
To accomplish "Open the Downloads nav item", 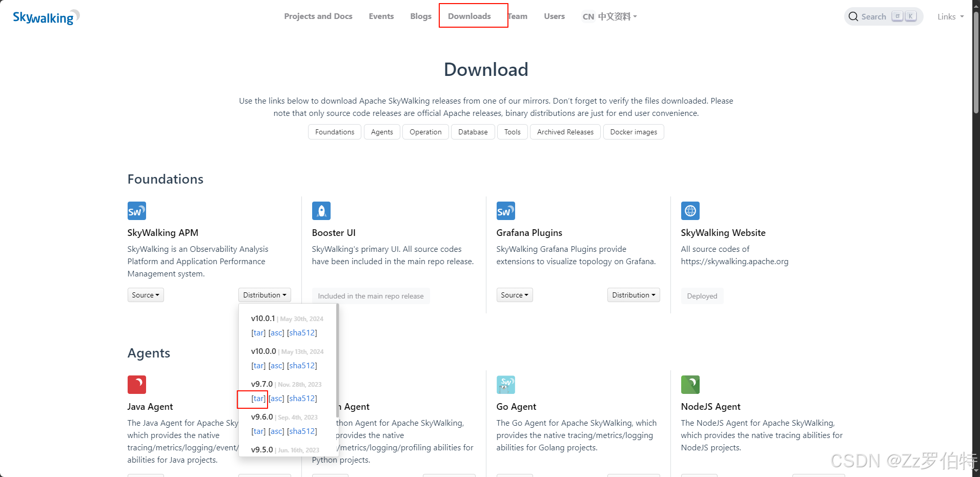I will click(x=469, y=16).
